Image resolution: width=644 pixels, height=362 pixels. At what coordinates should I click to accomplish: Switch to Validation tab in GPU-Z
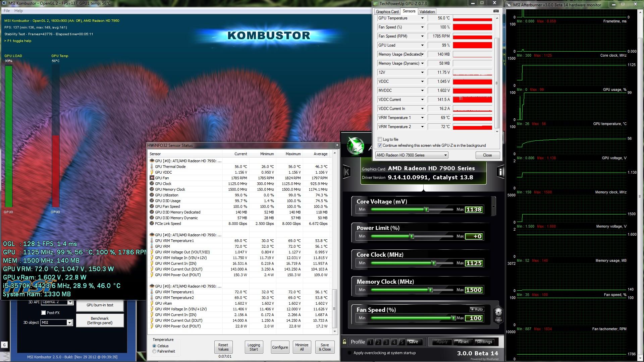coord(427,11)
